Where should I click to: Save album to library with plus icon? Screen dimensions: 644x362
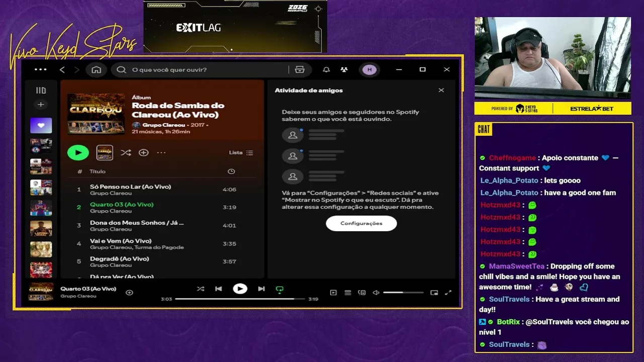[x=143, y=152]
